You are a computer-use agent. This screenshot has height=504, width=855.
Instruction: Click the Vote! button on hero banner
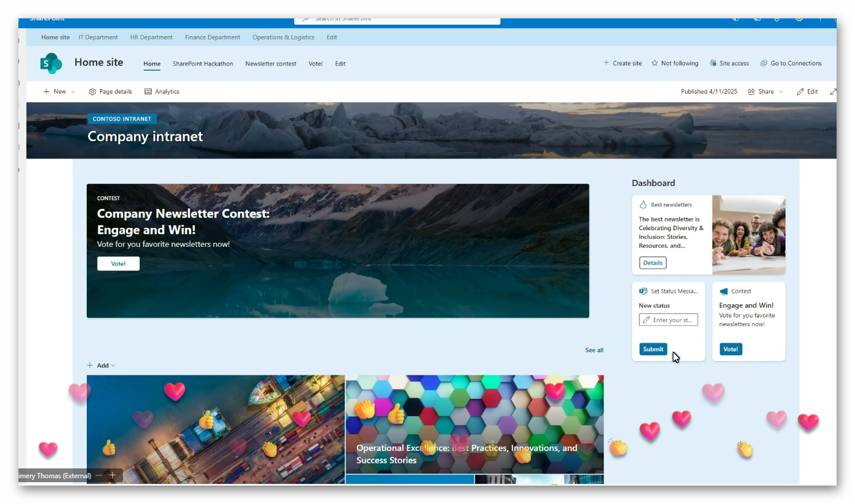tap(118, 263)
